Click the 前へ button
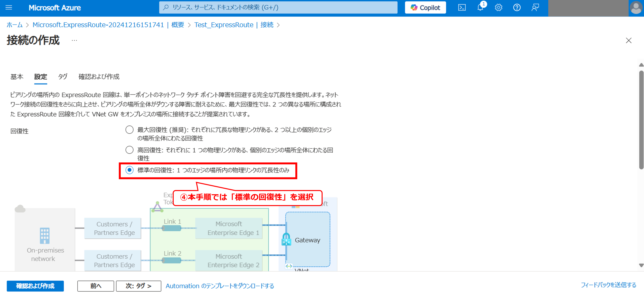644x299 pixels. pos(96,286)
